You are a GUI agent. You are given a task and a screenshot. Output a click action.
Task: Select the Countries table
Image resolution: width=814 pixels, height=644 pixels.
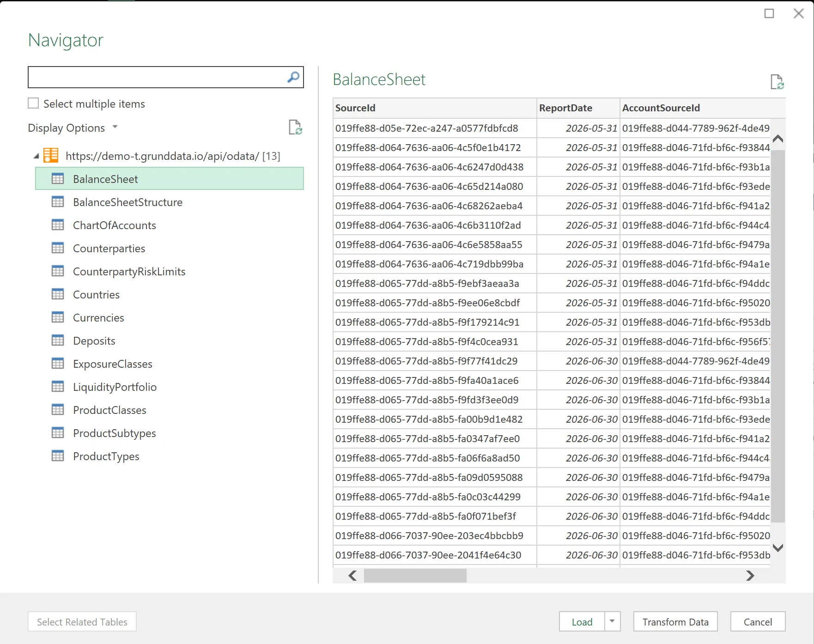[170, 294]
